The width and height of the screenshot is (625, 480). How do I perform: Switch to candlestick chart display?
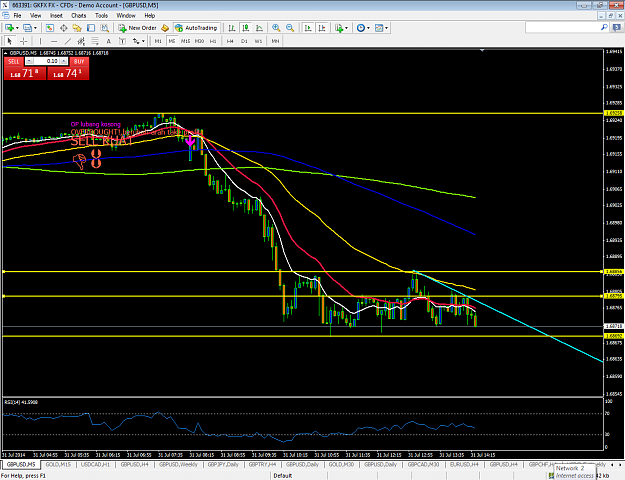coord(246,28)
